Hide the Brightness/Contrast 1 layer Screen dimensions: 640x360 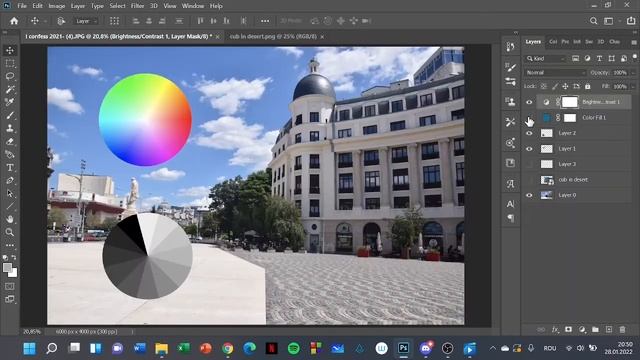[529, 102]
